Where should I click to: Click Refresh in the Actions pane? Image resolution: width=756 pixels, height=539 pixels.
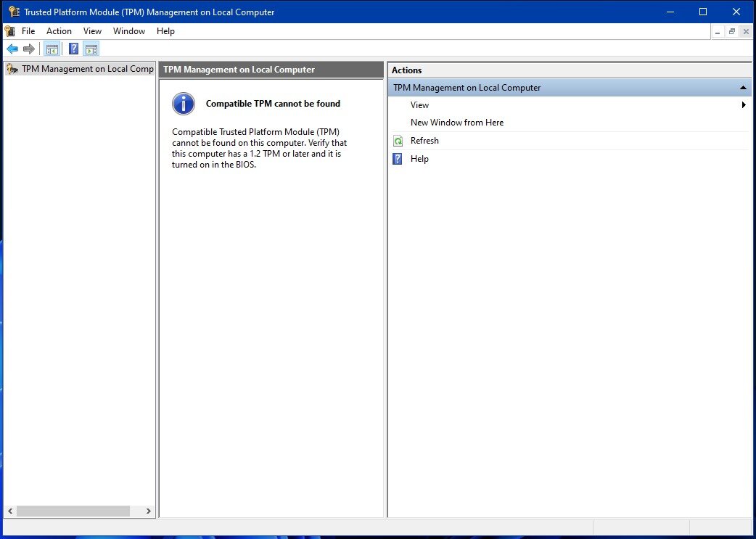[x=424, y=141]
